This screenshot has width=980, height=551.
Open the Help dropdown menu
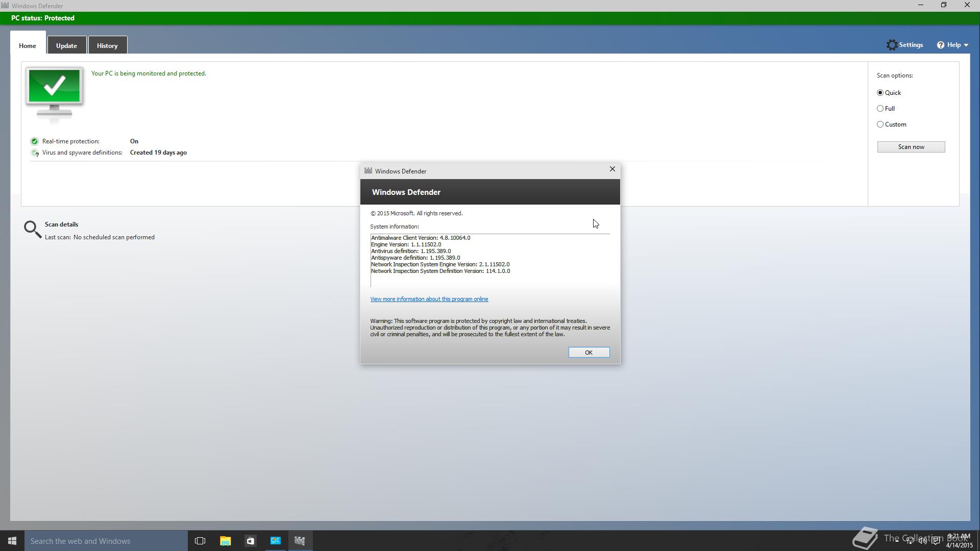click(952, 45)
